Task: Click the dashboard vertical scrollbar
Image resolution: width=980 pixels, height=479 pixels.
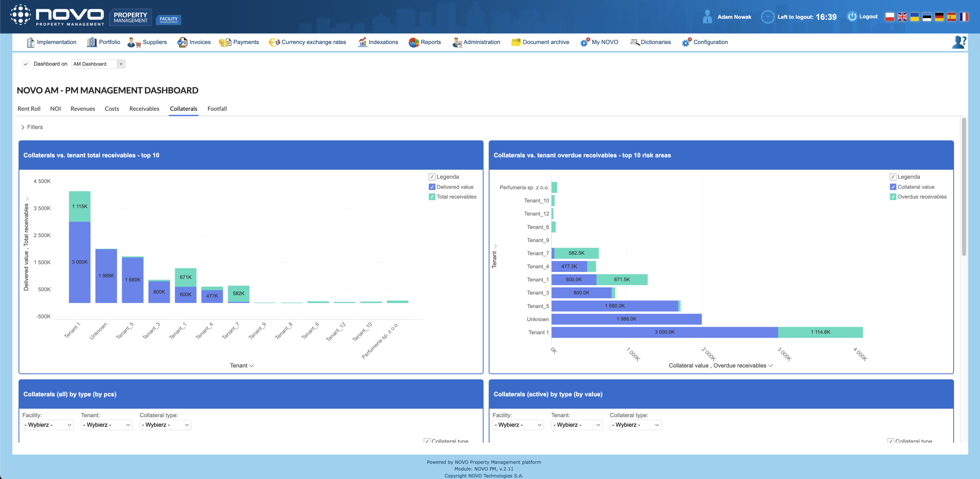Action: [964, 188]
